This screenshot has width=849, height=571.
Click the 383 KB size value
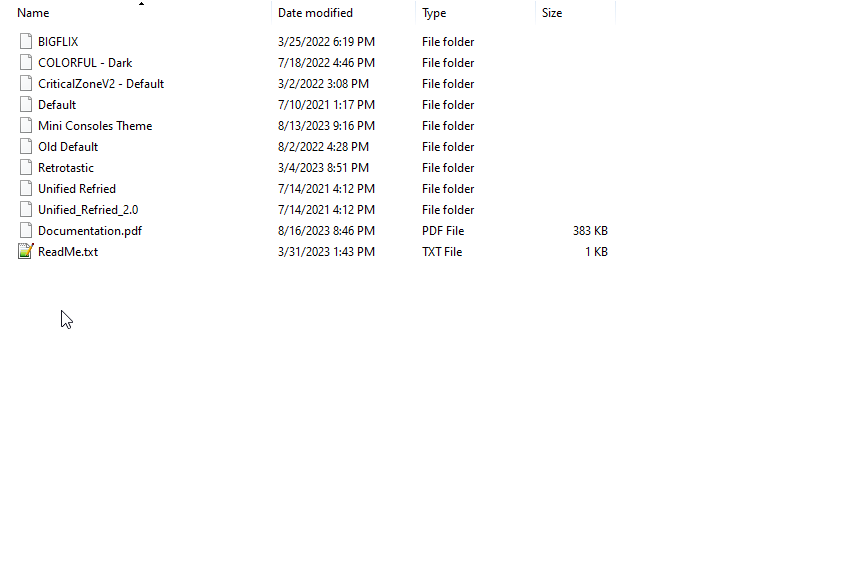point(590,231)
